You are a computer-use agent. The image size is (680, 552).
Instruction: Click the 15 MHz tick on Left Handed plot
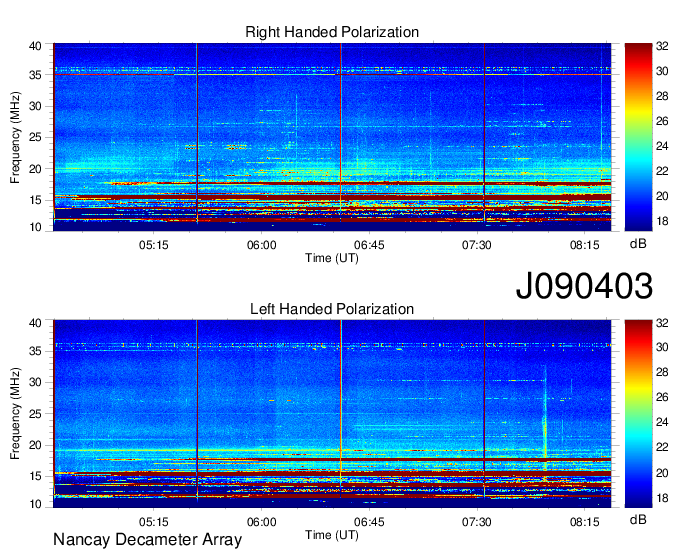(35, 477)
